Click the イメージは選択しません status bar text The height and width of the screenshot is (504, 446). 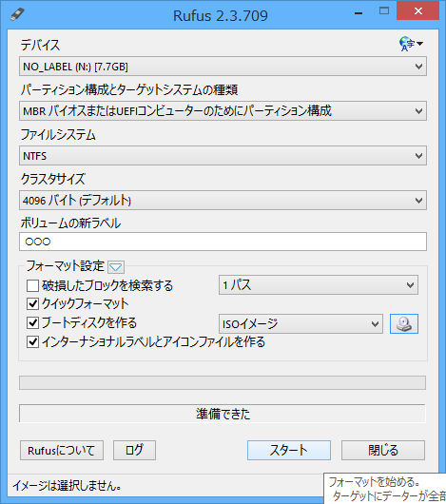(67, 486)
